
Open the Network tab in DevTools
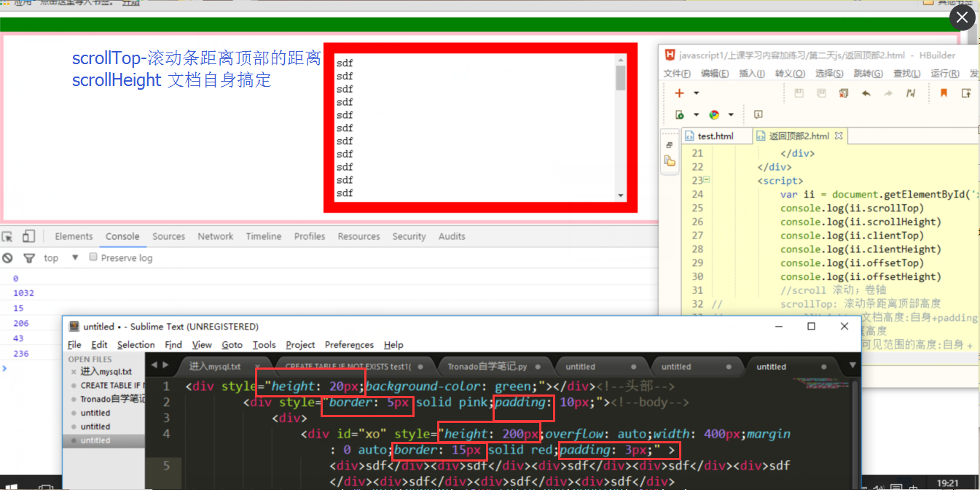tap(216, 236)
